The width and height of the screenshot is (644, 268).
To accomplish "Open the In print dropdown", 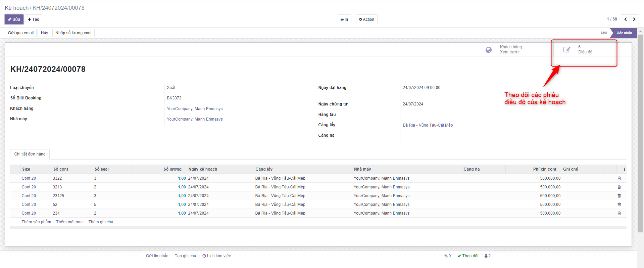I will (344, 19).
